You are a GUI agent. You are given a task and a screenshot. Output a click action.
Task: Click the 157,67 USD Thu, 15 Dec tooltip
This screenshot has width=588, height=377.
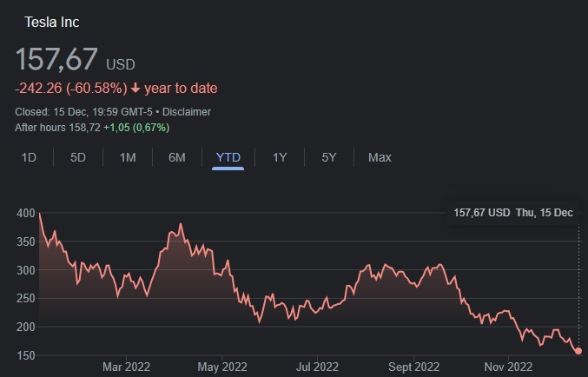click(x=513, y=213)
